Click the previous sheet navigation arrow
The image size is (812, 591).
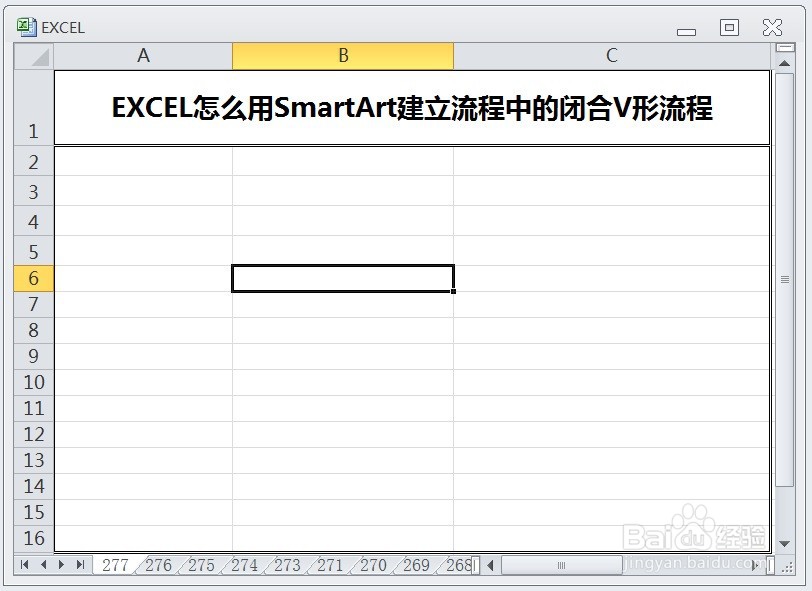(x=44, y=565)
